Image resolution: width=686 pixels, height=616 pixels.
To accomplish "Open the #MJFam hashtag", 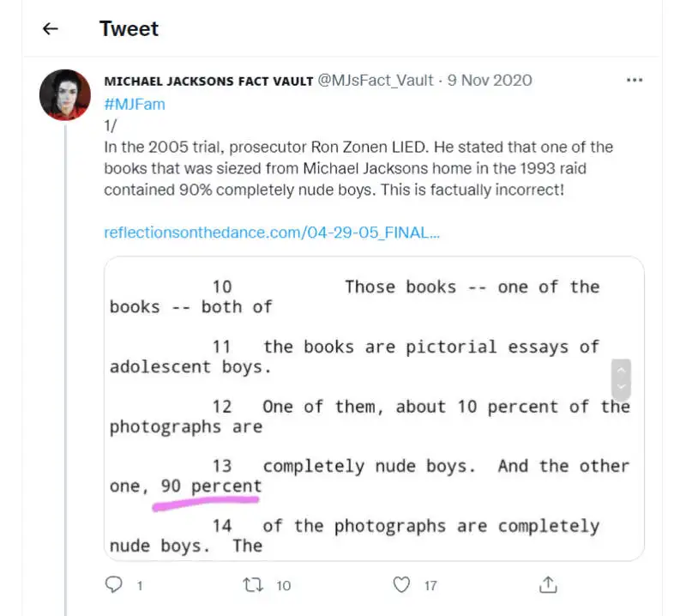I will tap(135, 104).
